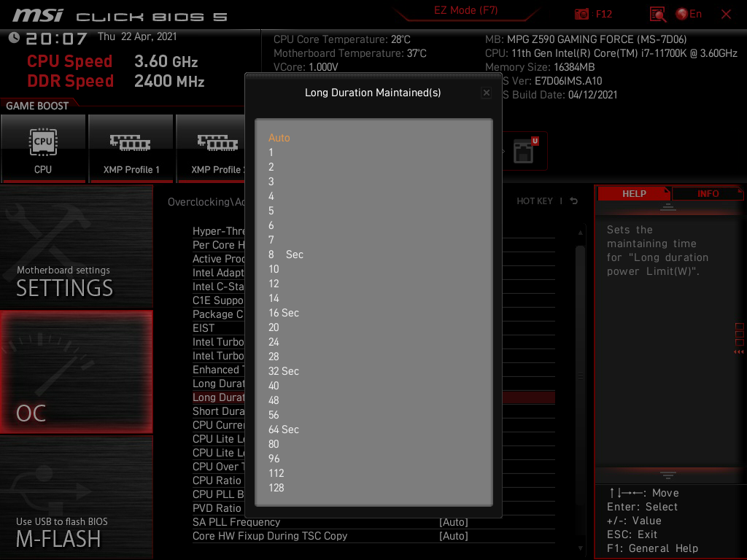Select the highlighted Long Duration row
Viewport: 747px width, 560px height.
click(218, 397)
